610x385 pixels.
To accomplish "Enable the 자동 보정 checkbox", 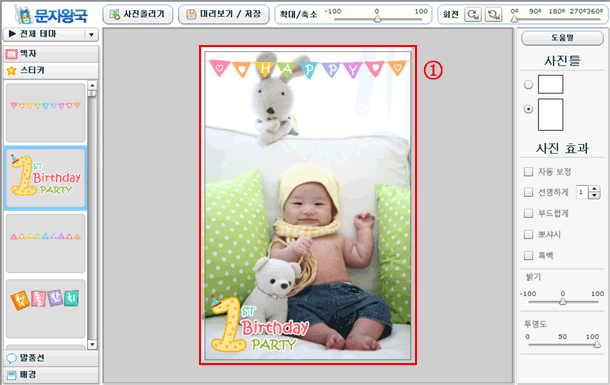I will [528, 172].
